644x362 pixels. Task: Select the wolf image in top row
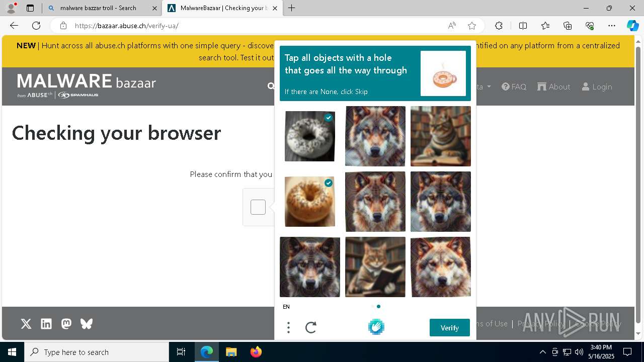375,136
